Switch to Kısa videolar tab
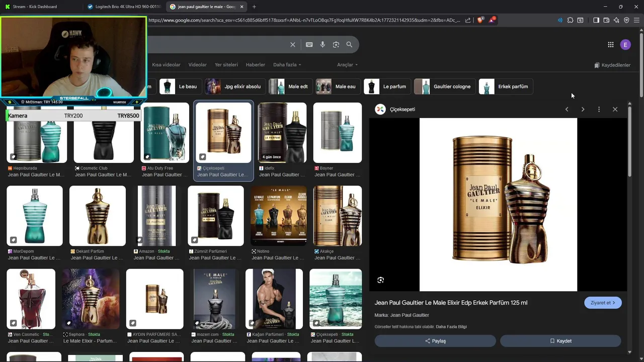Viewport: 644px width, 362px height. tap(166, 65)
